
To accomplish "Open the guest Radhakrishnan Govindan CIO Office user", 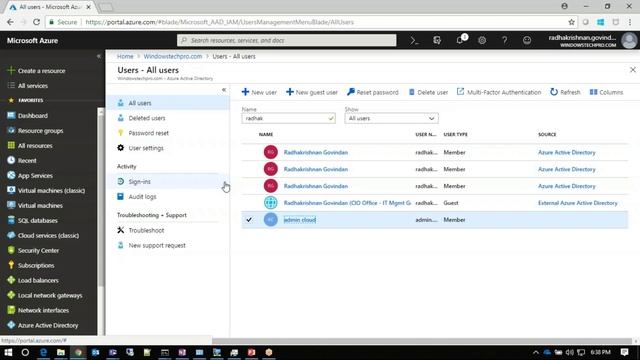I will [347, 203].
